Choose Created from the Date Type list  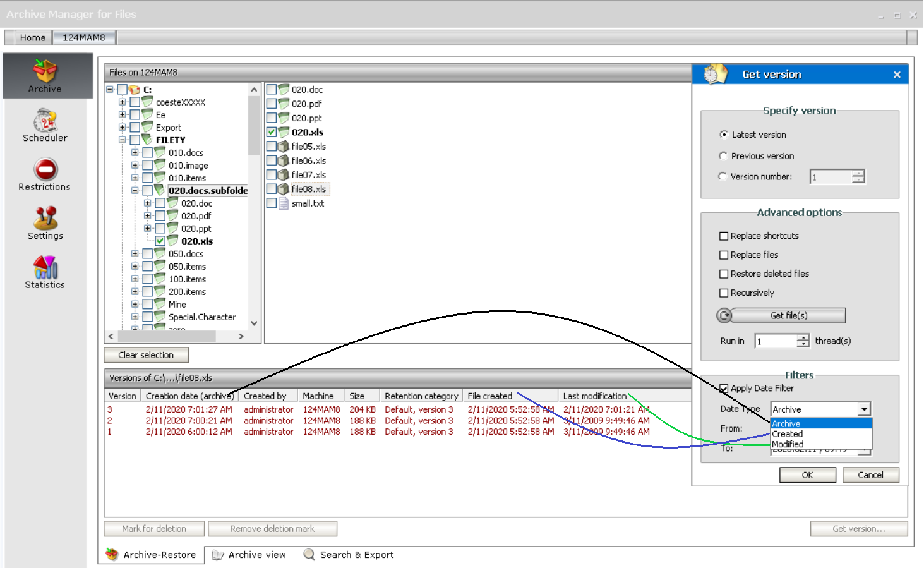click(788, 434)
